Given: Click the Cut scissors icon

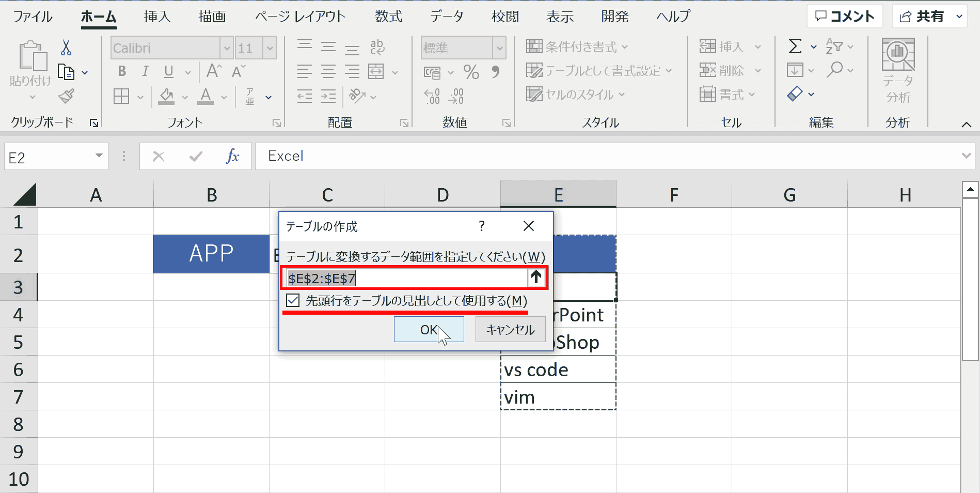Looking at the screenshot, I should tap(66, 48).
